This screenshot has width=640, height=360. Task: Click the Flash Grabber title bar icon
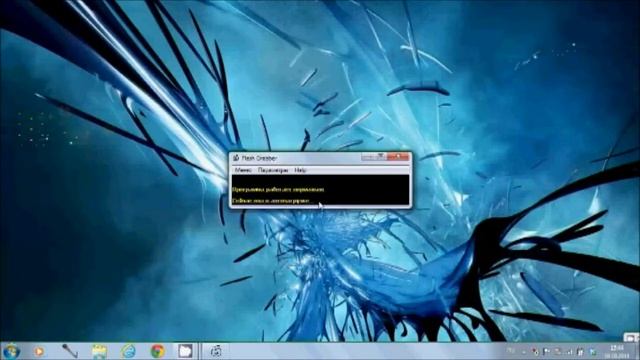pyautogui.click(x=236, y=158)
